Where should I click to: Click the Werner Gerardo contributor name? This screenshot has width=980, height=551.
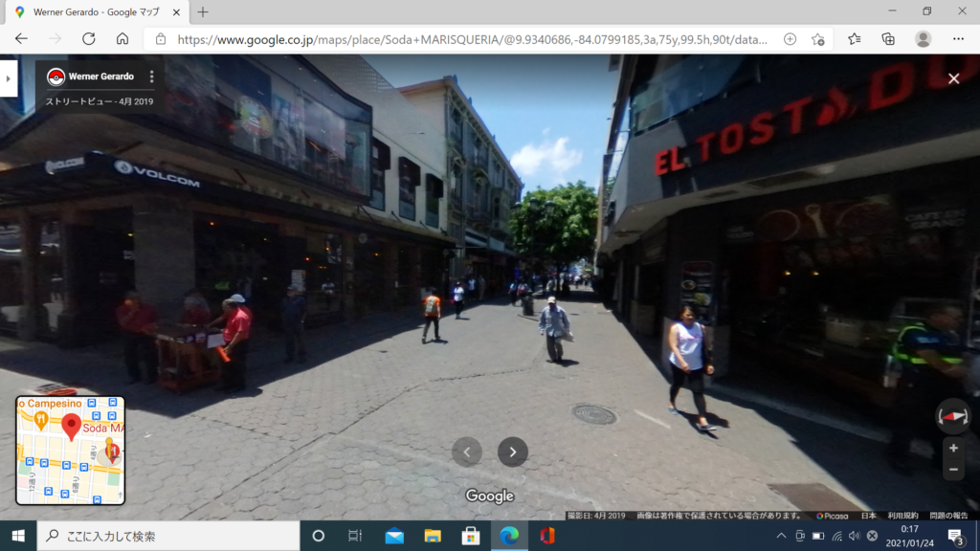100,77
